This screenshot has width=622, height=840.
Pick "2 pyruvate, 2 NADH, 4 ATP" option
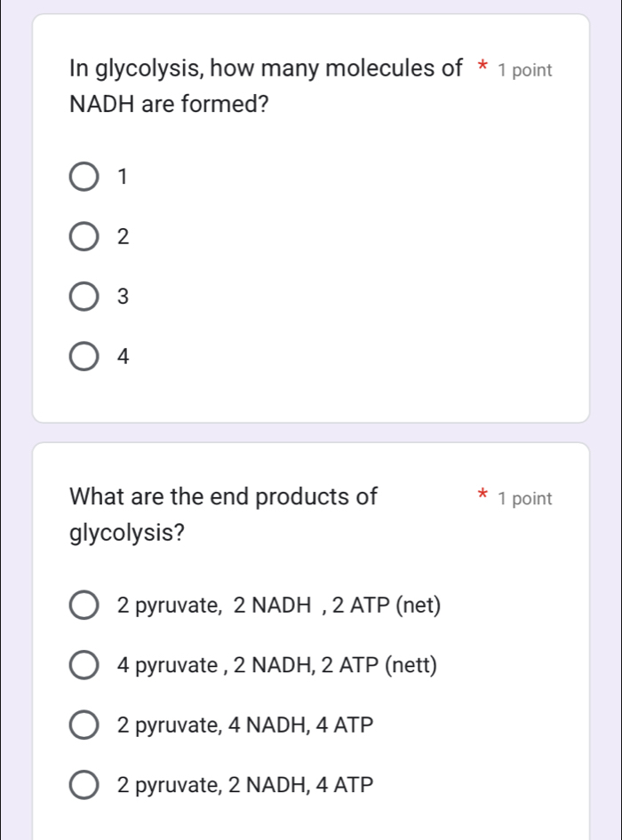tap(84, 785)
